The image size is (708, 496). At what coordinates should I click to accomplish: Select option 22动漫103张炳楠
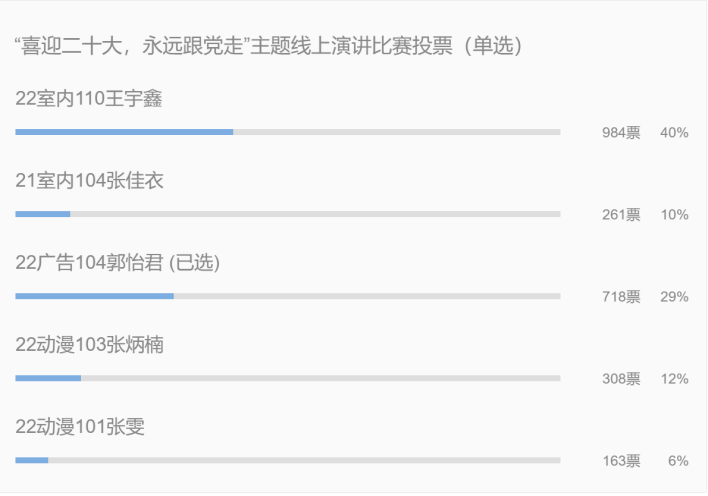click(x=89, y=345)
